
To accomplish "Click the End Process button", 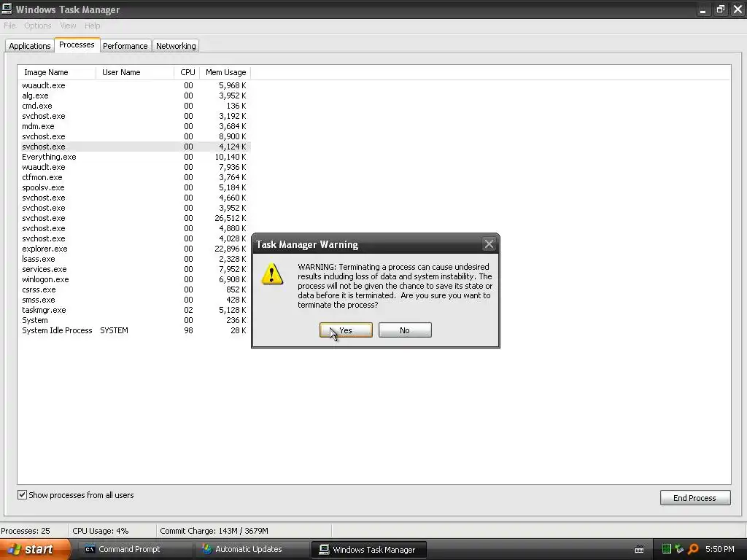I will (x=695, y=497).
